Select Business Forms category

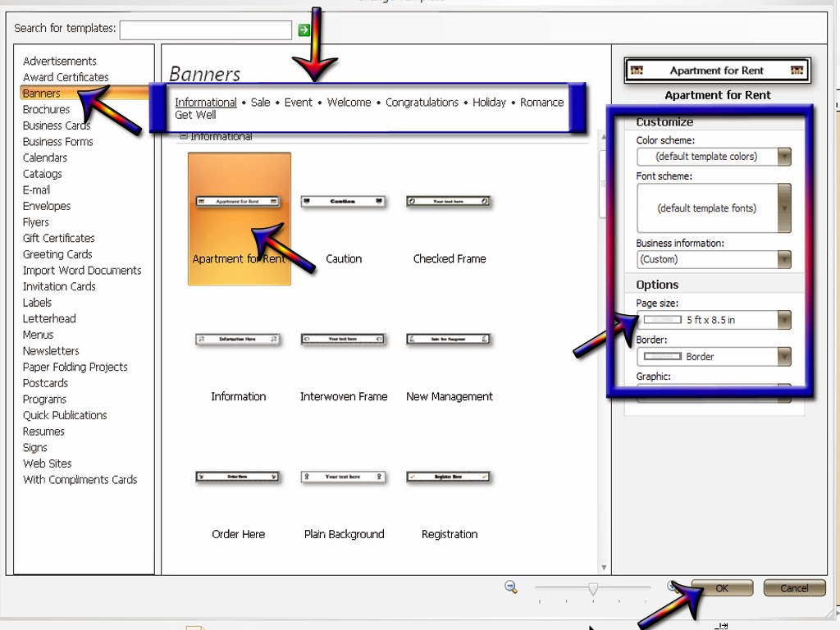pos(58,141)
